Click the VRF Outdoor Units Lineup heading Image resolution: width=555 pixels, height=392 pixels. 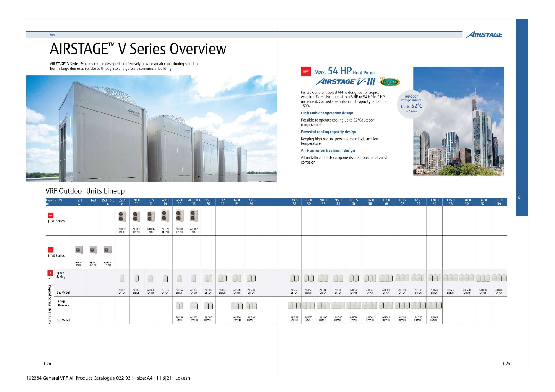(x=85, y=191)
